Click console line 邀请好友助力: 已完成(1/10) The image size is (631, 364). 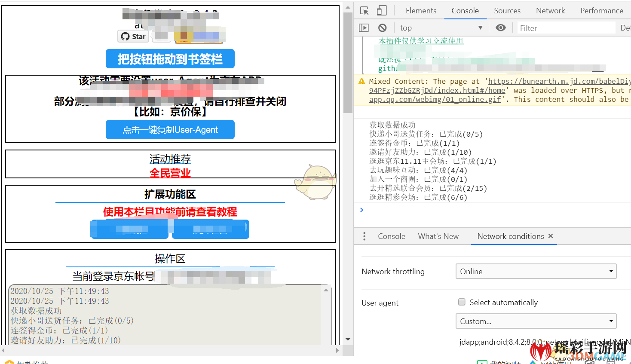point(420,152)
